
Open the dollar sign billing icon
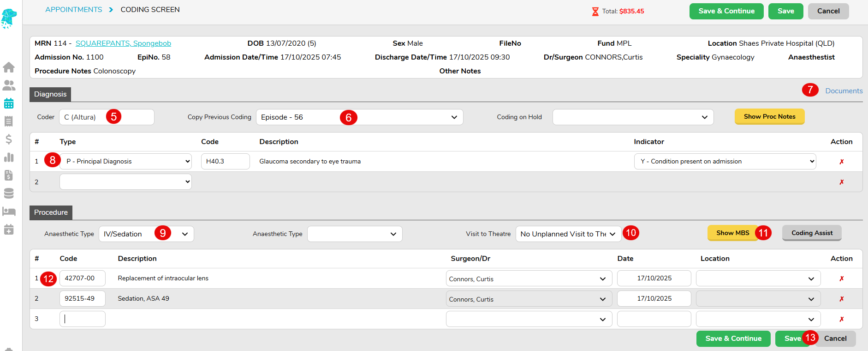click(x=9, y=139)
